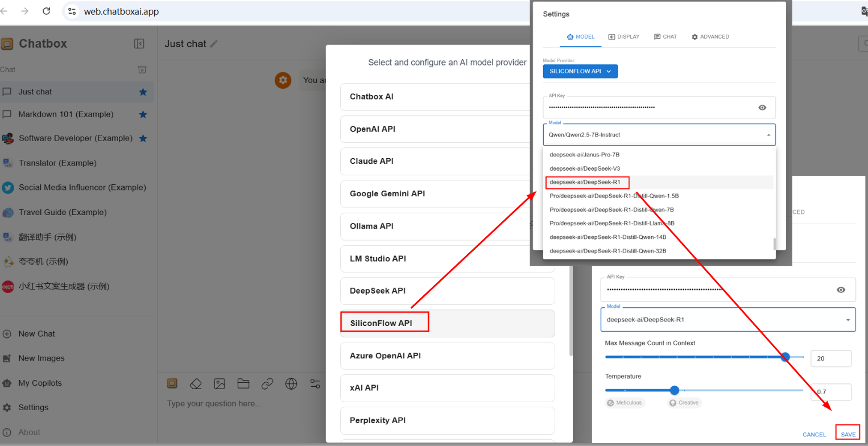Click the Max Message Count slider handle

pos(786,357)
